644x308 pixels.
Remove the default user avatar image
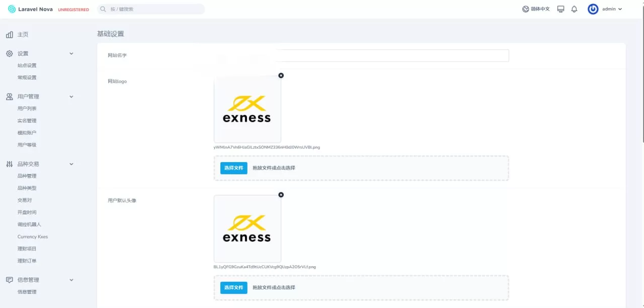click(x=281, y=195)
